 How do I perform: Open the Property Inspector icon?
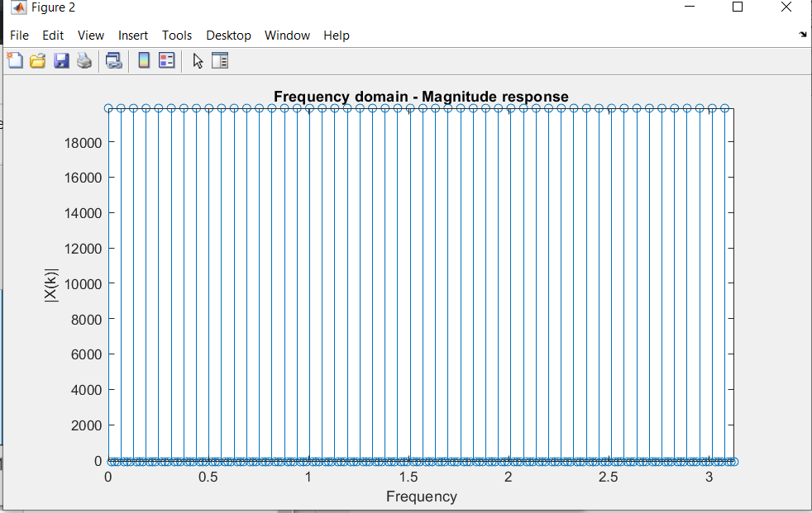pos(219,60)
